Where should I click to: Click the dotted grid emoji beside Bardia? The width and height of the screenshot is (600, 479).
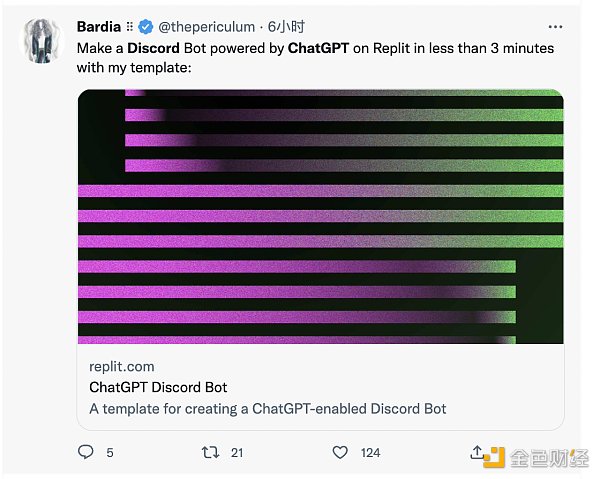click(130, 26)
